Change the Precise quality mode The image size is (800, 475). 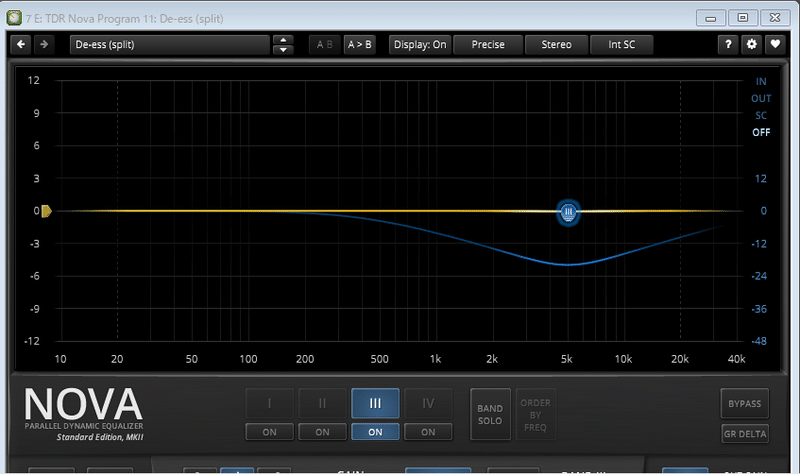coord(488,44)
